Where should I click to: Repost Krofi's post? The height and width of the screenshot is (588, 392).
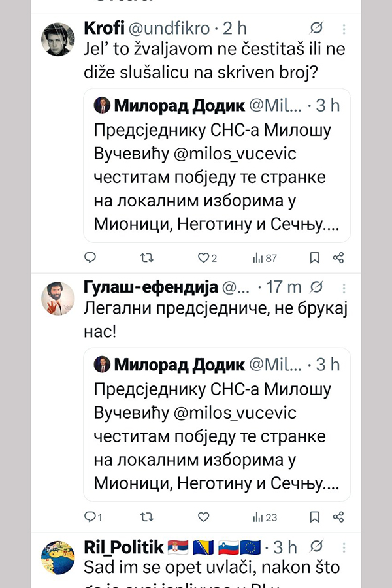tap(147, 258)
